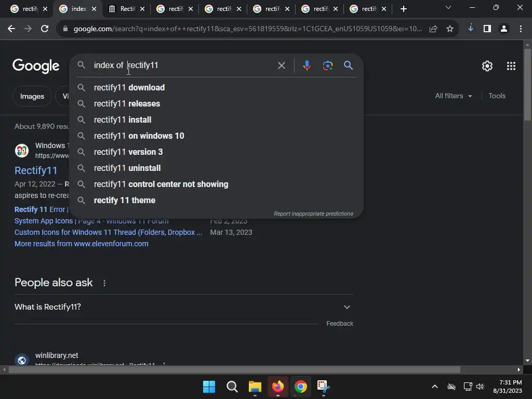The image size is (532, 399).
Task: Open All filters dropdown
Action: [454, 96]
